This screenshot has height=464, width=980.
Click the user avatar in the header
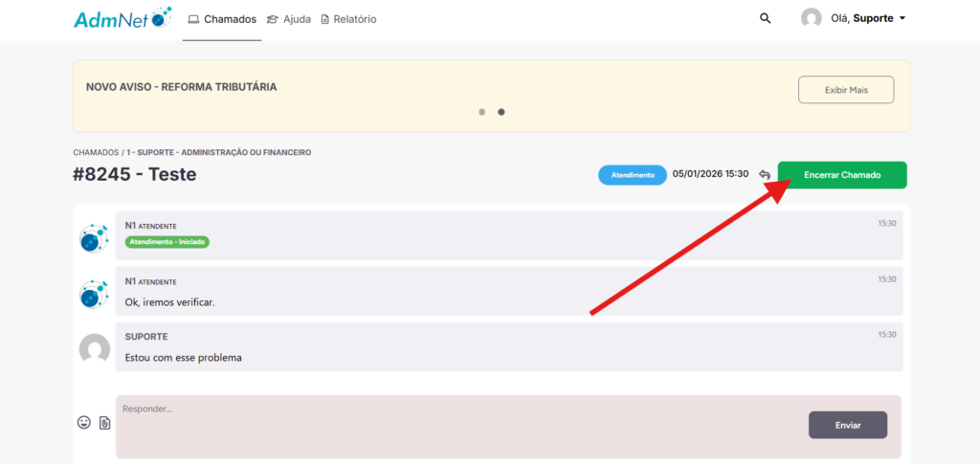[812, 18]
